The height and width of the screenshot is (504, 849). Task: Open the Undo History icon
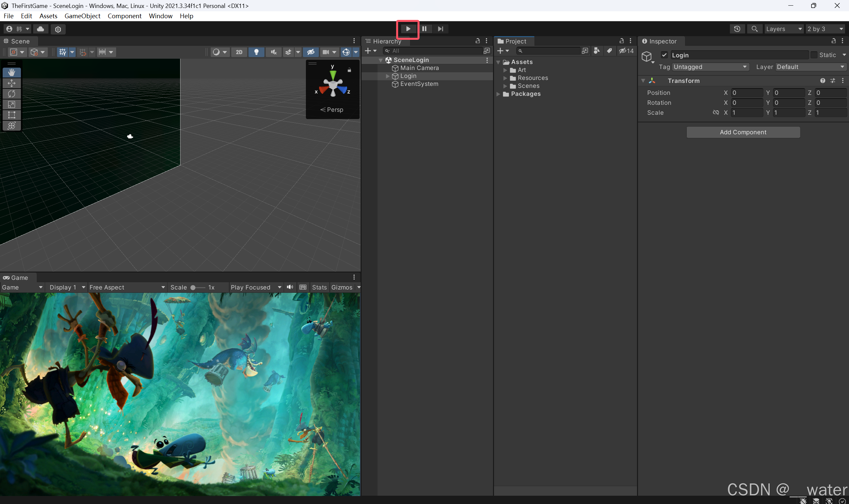pyautogui.click(x=737, y=29)
